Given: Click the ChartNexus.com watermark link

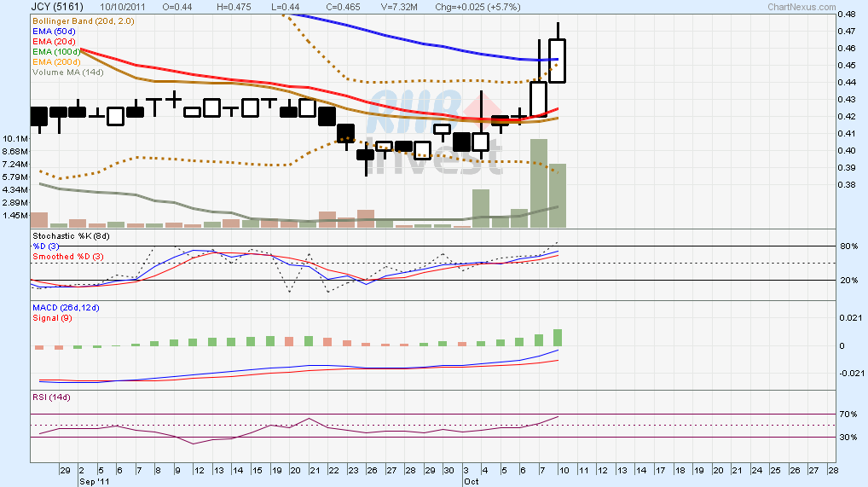Looking at the screenshot, I should pyautogui.click(x=802, y=6).
